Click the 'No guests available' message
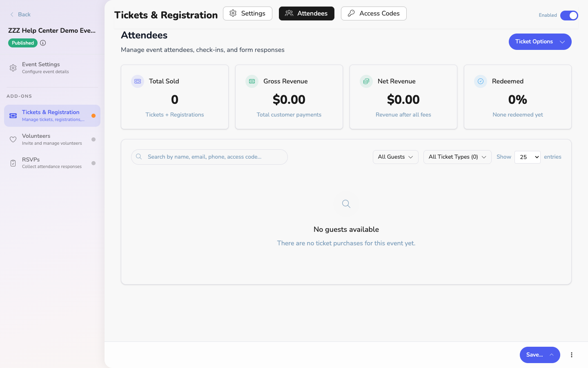 pos(346,229)
